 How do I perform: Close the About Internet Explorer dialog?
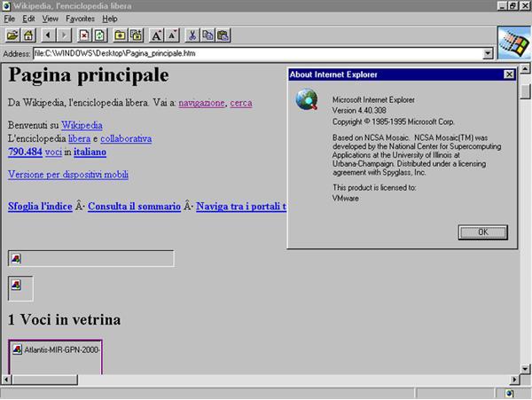(509, 75)
